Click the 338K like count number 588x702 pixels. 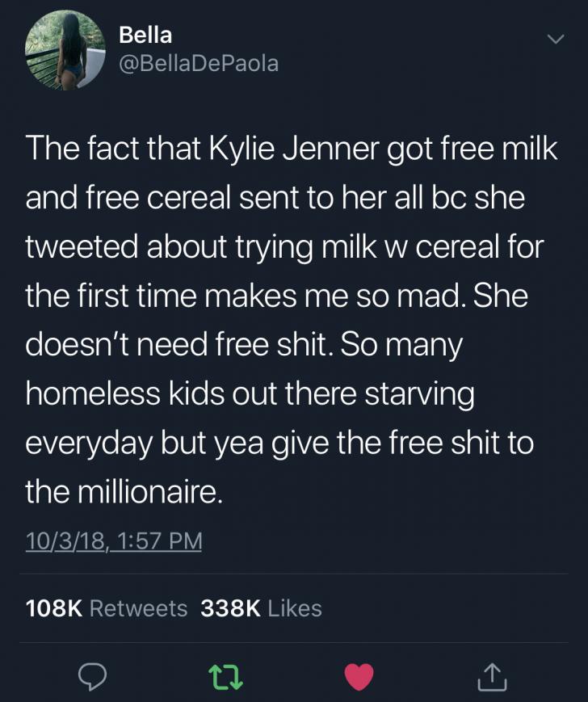229,608
